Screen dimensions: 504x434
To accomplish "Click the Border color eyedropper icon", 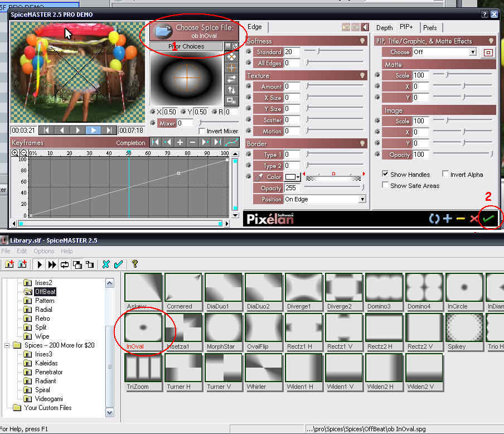I will tap(259, 177).
